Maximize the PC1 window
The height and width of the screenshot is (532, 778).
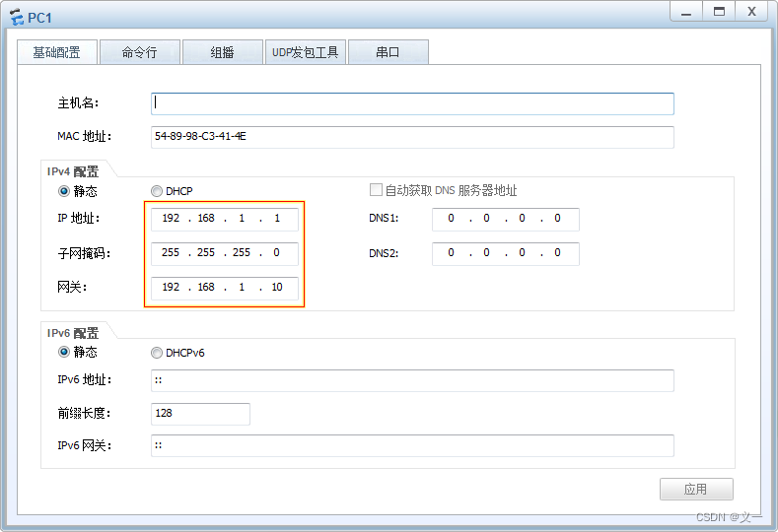(719, 12)
